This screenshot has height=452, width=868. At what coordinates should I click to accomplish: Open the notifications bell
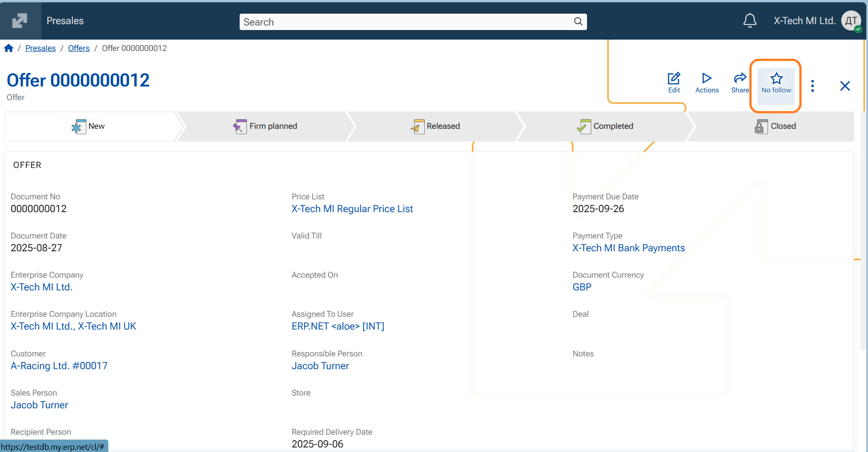point(749,21)
